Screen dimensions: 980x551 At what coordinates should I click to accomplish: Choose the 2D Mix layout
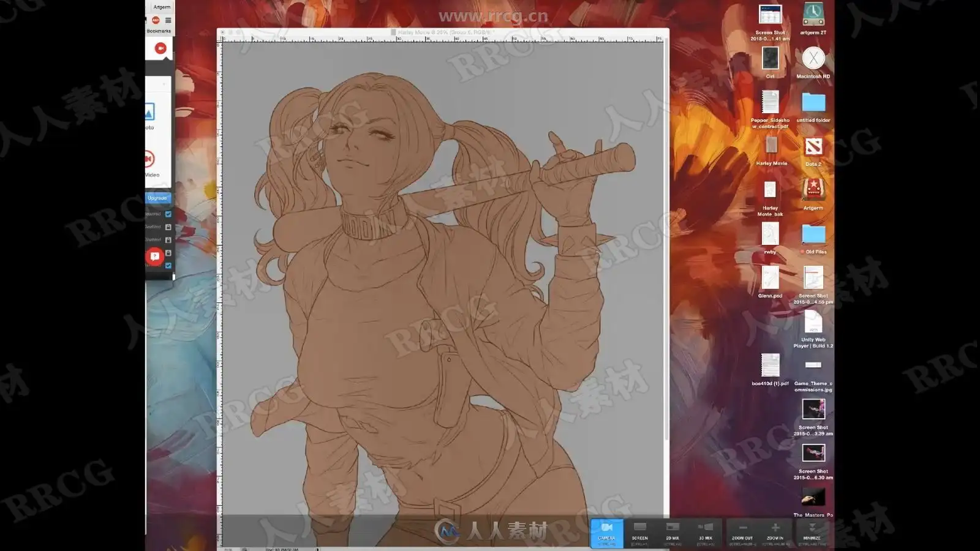673,533
